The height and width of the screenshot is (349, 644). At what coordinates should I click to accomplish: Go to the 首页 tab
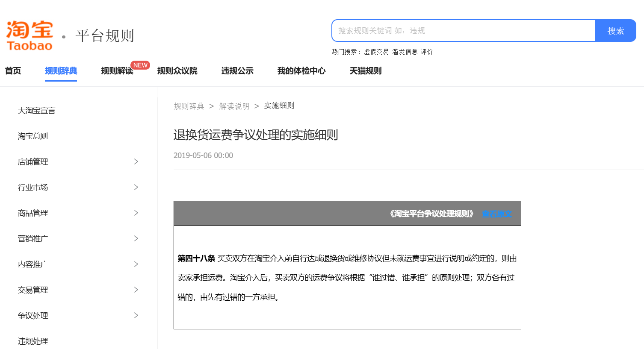[x=13, y=71]
